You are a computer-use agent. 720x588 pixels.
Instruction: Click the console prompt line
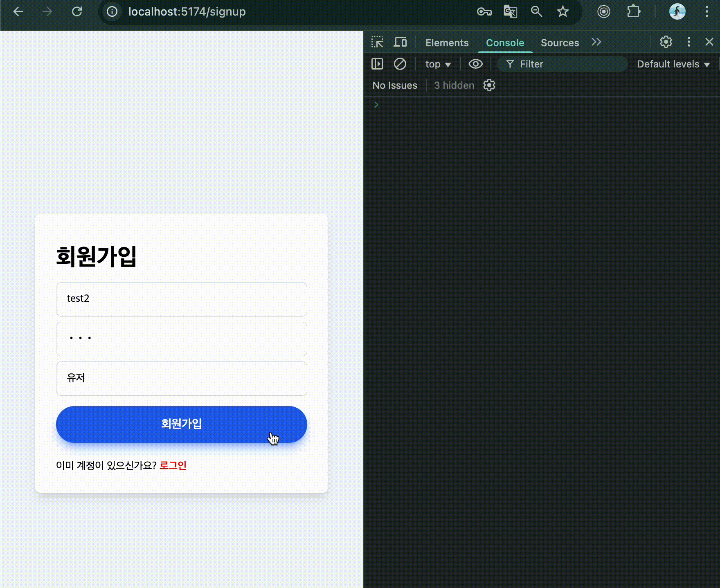tap(542, 105)
